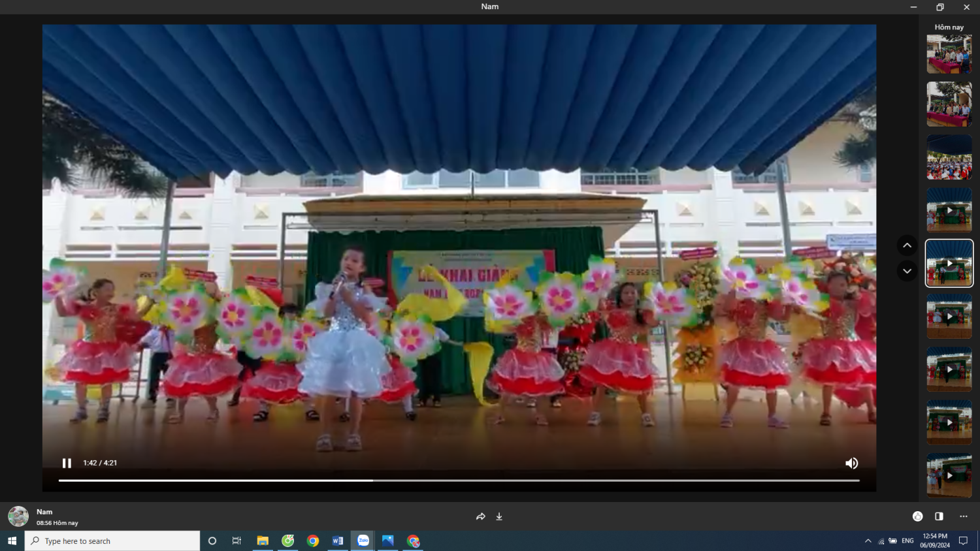Click the sender name Nam
Image resolution: width=980 pixels, height=551 pixels.
pos(44,512)
